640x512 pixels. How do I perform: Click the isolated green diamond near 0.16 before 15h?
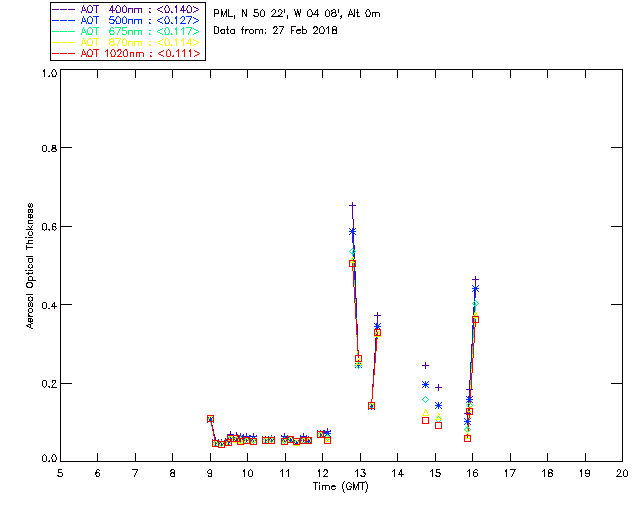[x=425, y=399]
